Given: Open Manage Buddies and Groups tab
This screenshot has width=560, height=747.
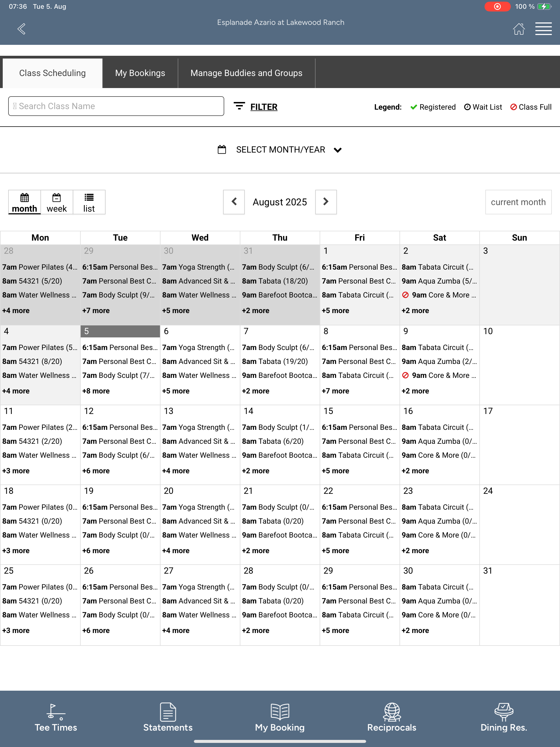Looking at the screenshot, I should tap(246, 73).
